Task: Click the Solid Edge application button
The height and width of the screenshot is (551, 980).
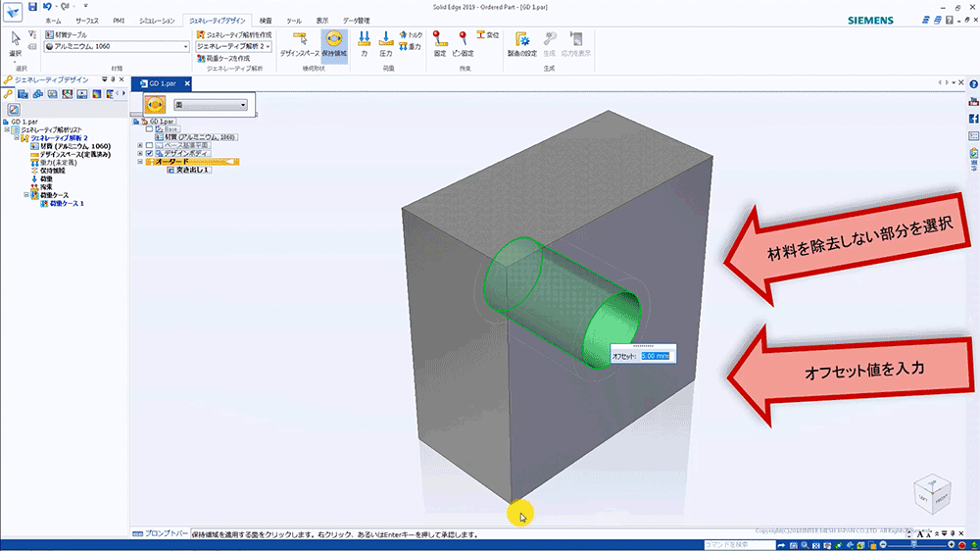Action: pyautogui.click(x=13, y=12)
